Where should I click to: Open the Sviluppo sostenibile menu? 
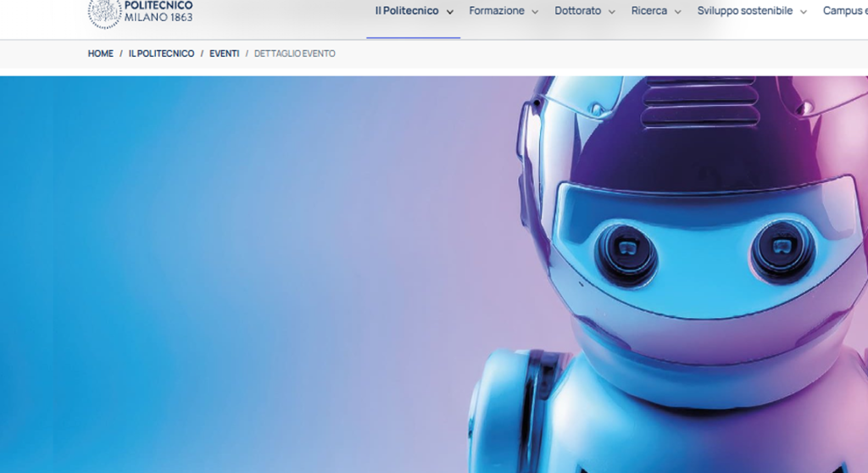click(745, 11)
